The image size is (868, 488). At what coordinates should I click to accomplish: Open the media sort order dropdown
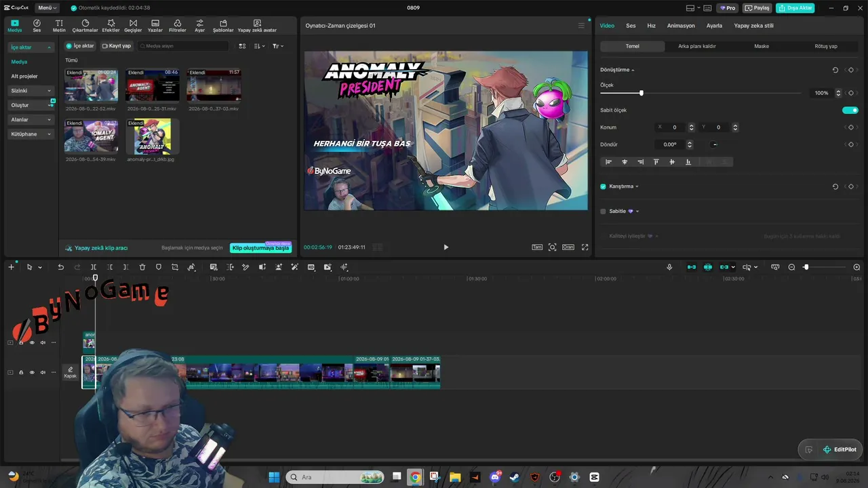coord(260,46)
